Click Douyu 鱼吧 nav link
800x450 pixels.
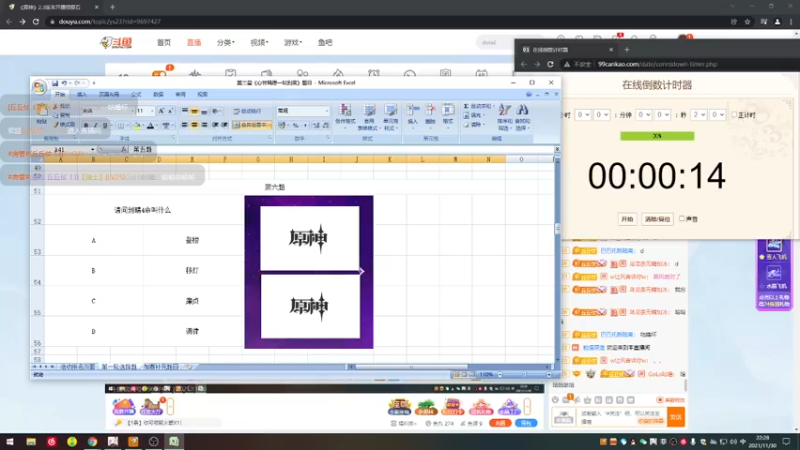pyautogui.click(x=325, y=42)
